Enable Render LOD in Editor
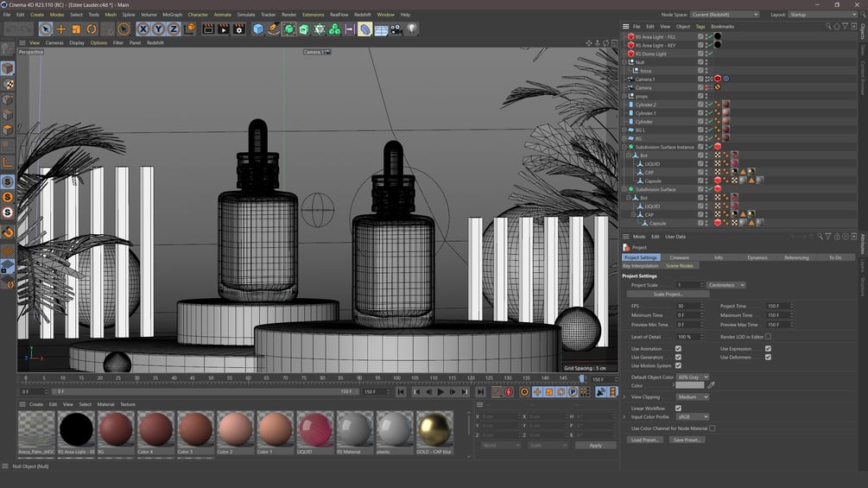The width and height of the screenshot is (868, 488). 768,337
